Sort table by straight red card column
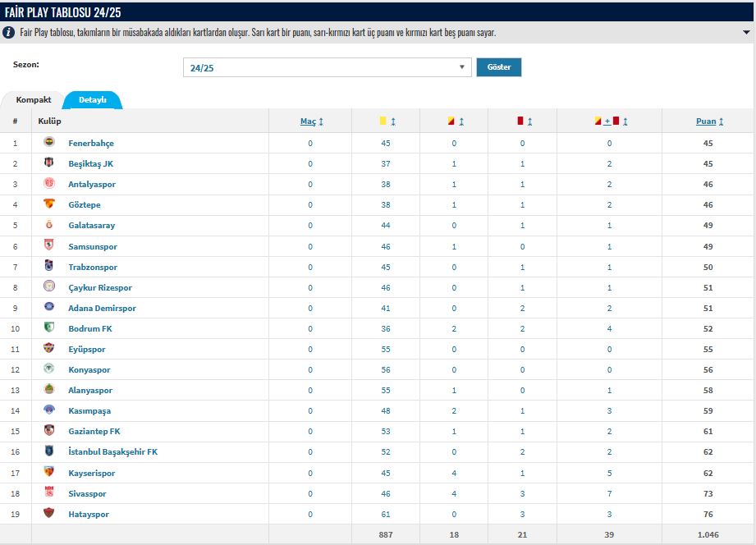 tap(524, 121)
